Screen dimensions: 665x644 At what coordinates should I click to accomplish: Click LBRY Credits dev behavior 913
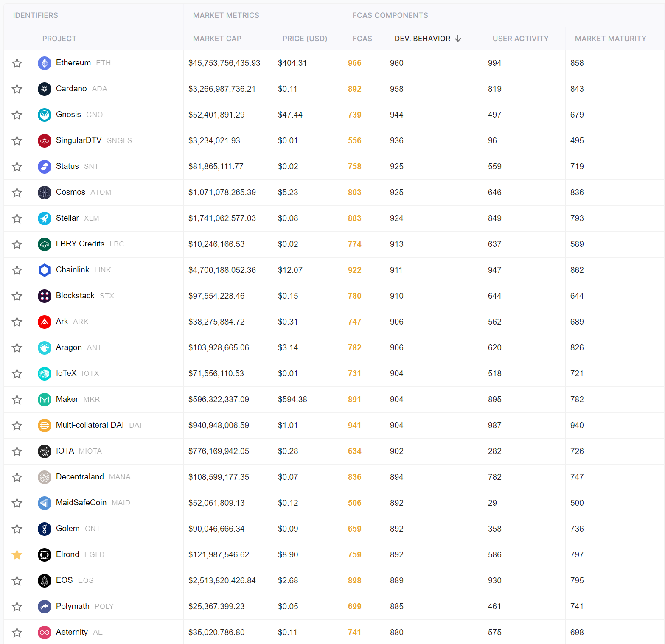click(397, 244)
